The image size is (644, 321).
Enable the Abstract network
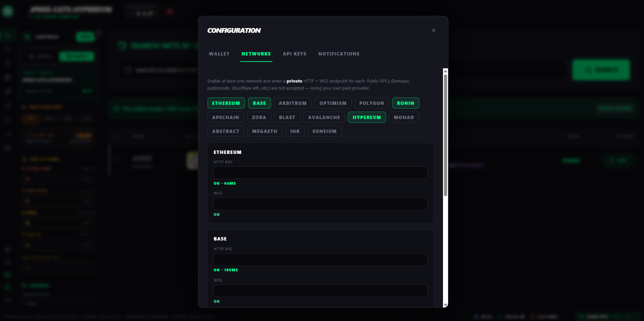click(x=226, y=131)
